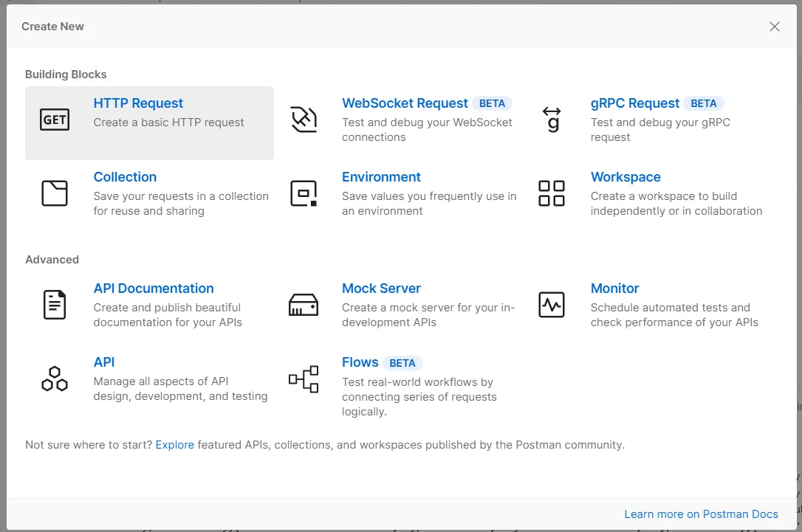The image size is (802, 532).
Task: Click the 'Create New' dialog title
Action: (x=52, y=27)
